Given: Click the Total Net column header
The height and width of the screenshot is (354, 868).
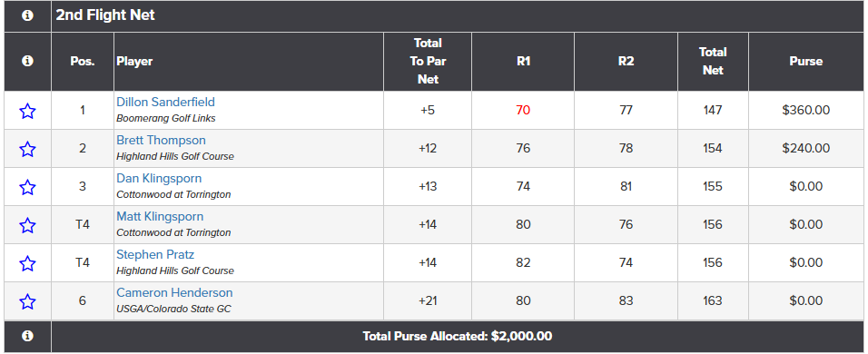Looking at the screenshot, I should coord(713,62).
